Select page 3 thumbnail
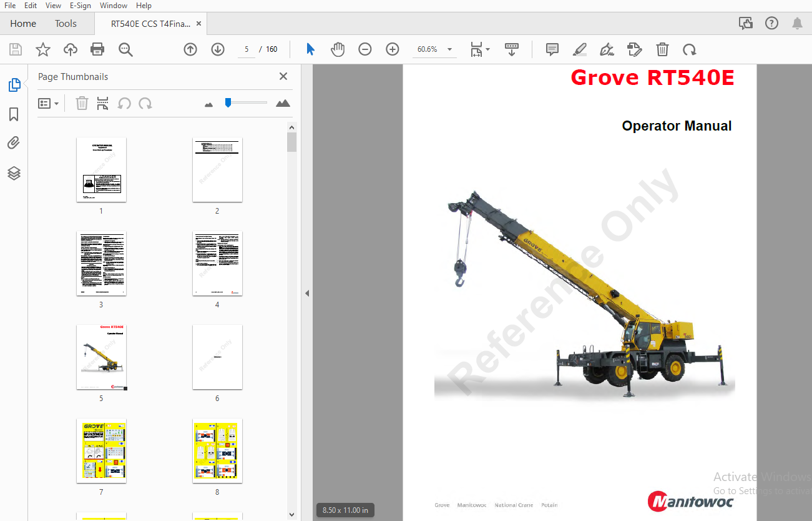This screenshot has width=812, height=521. coord(101,263)
